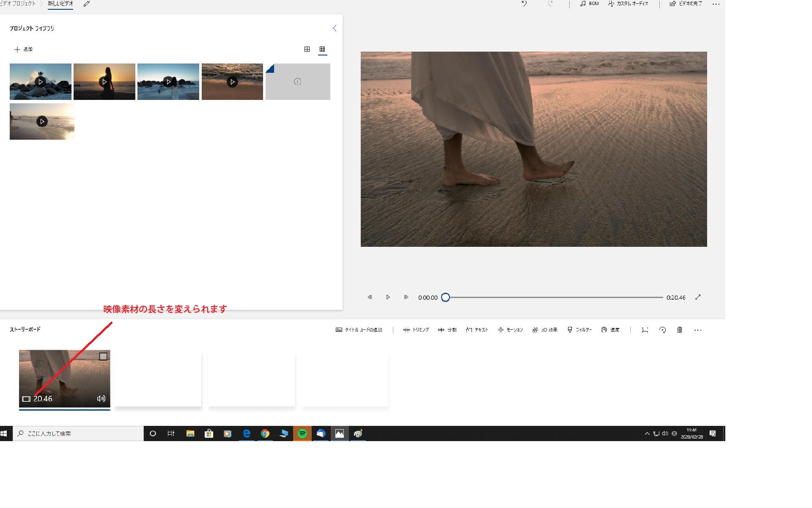
Task: Open storyboard more options ellipsis
Action: point(698,330)
